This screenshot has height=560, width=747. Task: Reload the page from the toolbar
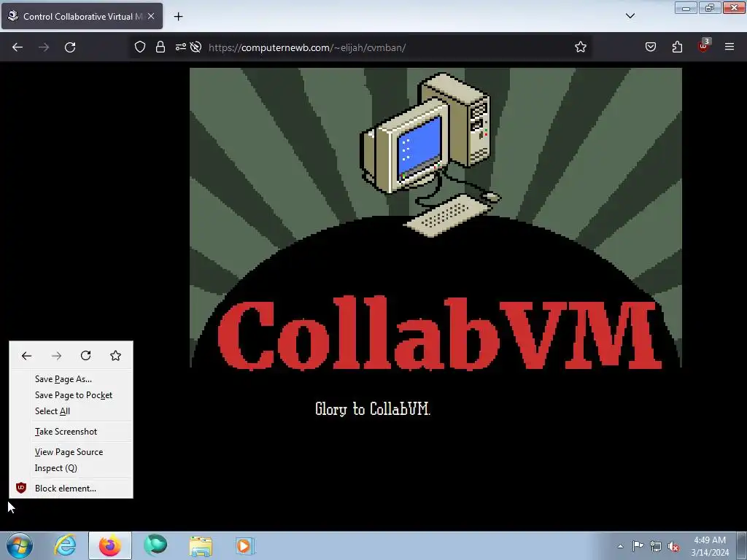tap(70, 47)
